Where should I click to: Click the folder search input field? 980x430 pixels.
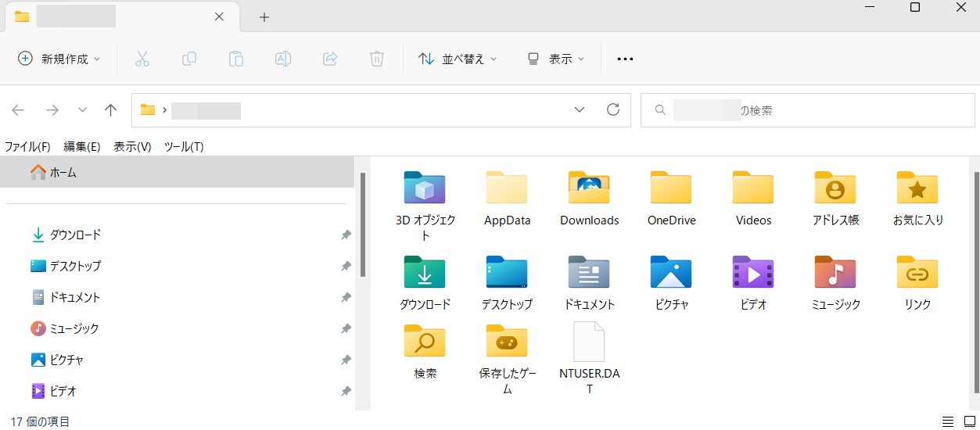point(808,110)
